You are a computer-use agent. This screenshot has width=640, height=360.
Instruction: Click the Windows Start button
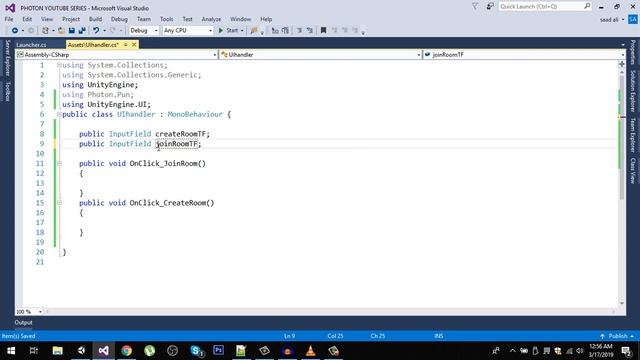point(11,351)
